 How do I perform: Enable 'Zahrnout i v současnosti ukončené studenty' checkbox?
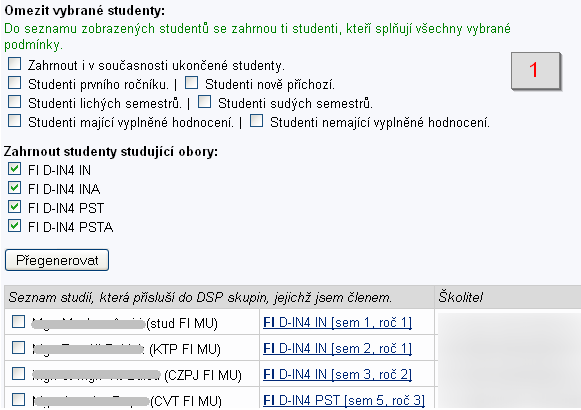14,64
